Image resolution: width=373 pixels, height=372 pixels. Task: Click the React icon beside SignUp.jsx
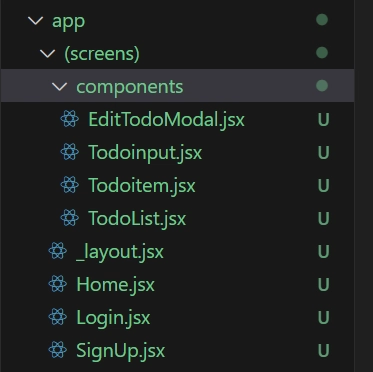coord(58,350)
